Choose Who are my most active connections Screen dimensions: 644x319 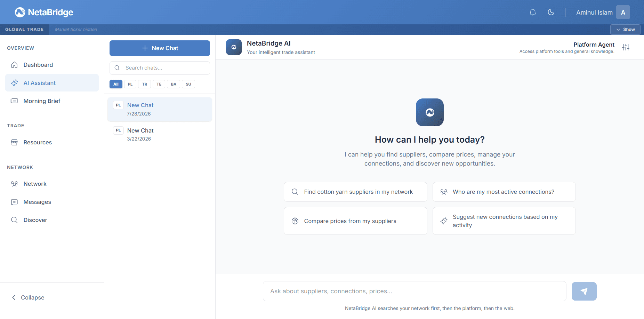click(504, 192)
